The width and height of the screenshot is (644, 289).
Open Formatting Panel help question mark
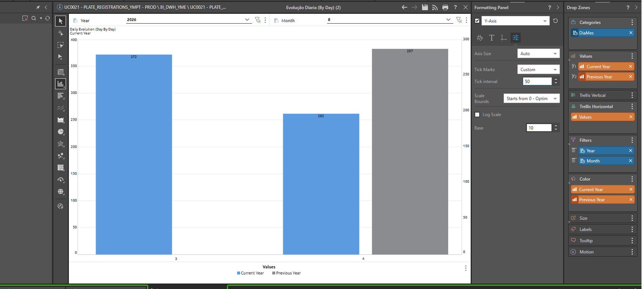(x=550, y=7)
